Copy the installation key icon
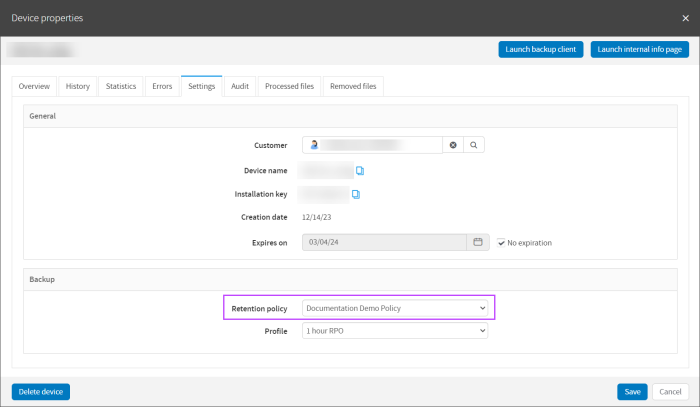The image size is (700, 407). point(355,194)
